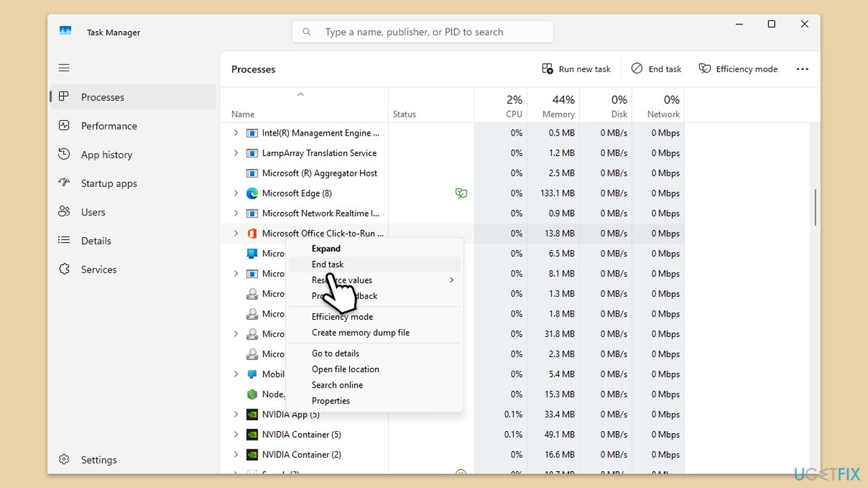
Task: Click the Settings gear icon
Action: coord(64,460)
